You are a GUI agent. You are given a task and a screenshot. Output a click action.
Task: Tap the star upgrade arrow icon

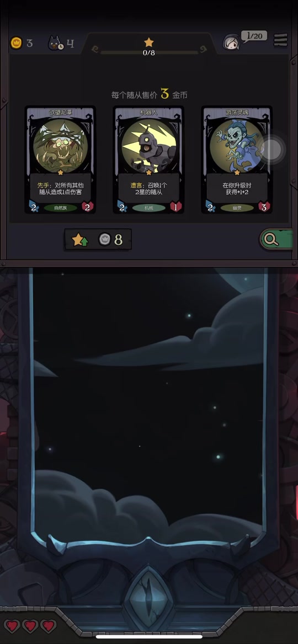[79, 239]
